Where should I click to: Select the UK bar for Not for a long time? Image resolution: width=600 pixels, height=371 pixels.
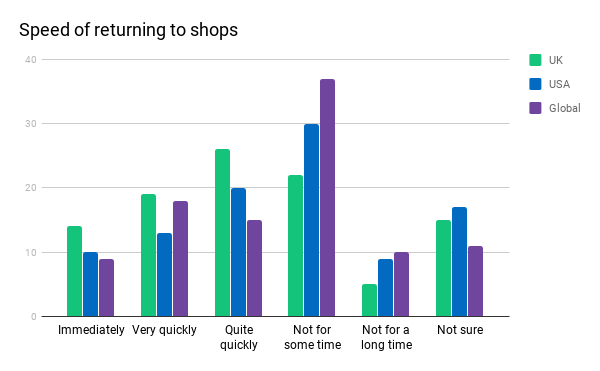pos(369,300)
